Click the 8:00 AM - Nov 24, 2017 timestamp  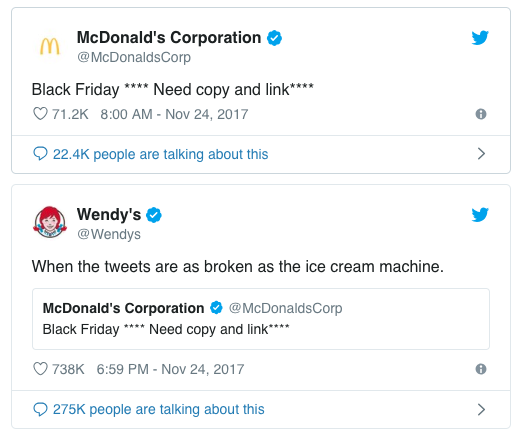coord(174,114)
